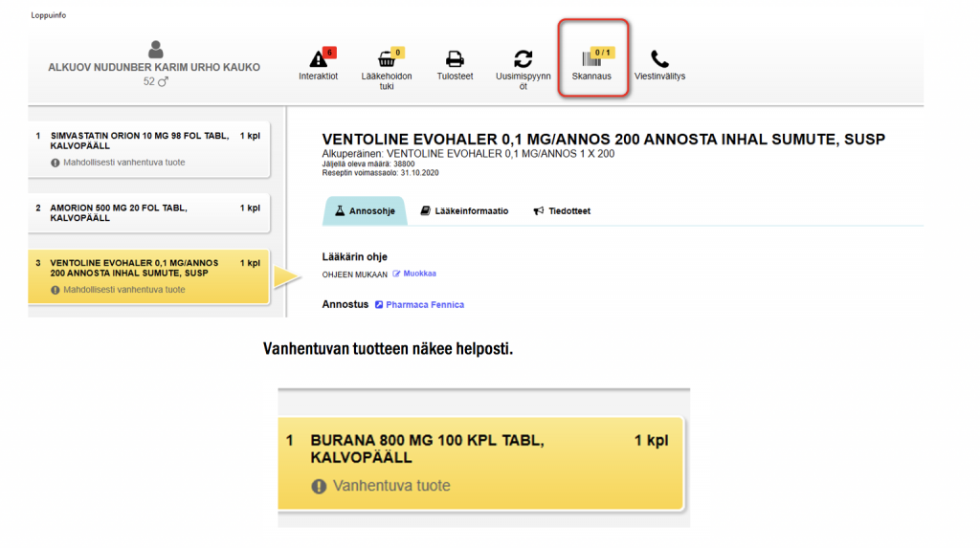Select Ventoline Evohaler list item

148,276
